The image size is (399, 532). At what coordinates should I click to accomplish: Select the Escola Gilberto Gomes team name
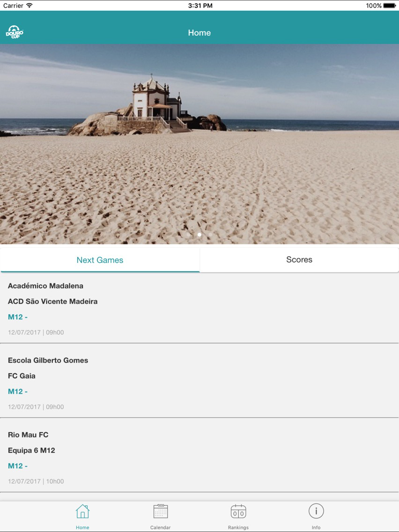click(48, 360)
